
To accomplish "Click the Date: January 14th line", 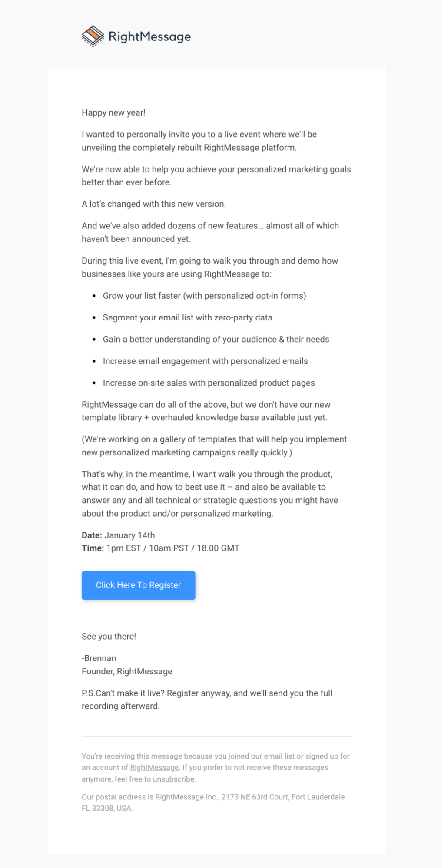I will 118,535.
